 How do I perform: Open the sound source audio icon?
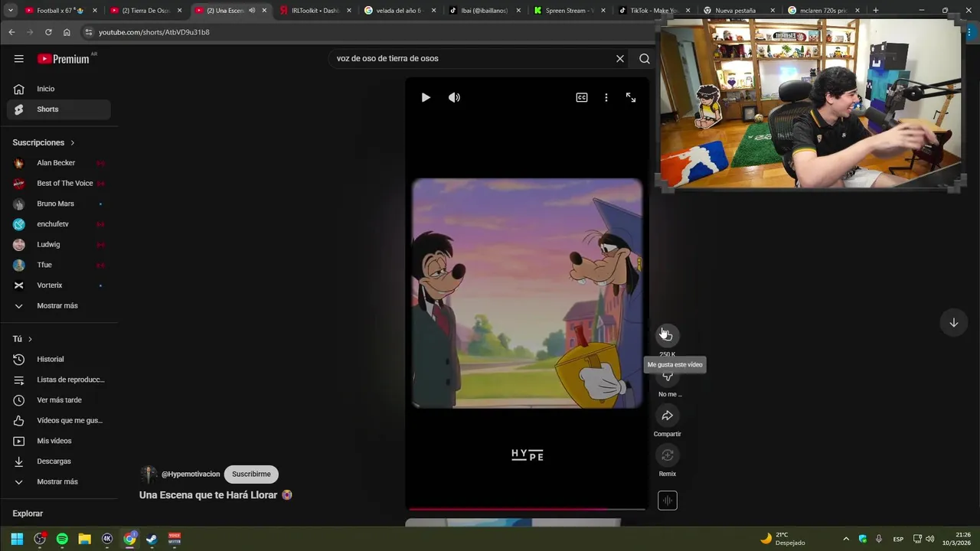pyautogui.click(x=667, y=500)
